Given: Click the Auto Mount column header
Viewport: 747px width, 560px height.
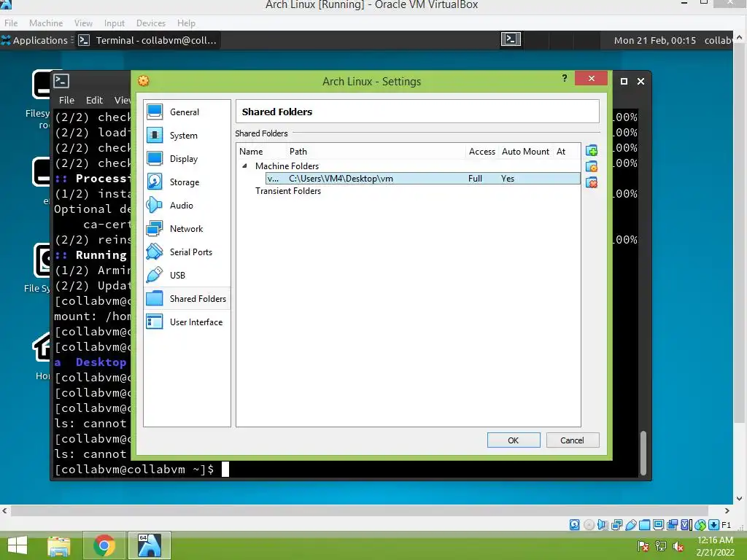Looking at the screenshot, I should pos(525,152).
